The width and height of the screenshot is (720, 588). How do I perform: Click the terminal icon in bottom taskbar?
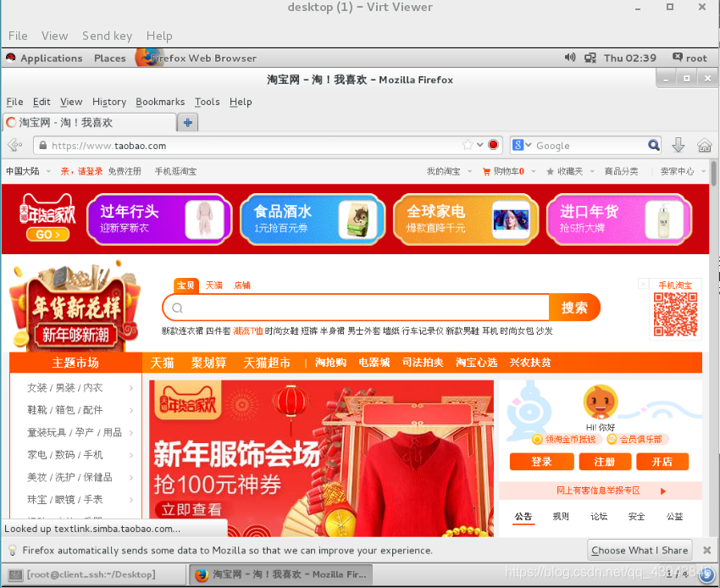pyautogui.click(x=15, y=574)
